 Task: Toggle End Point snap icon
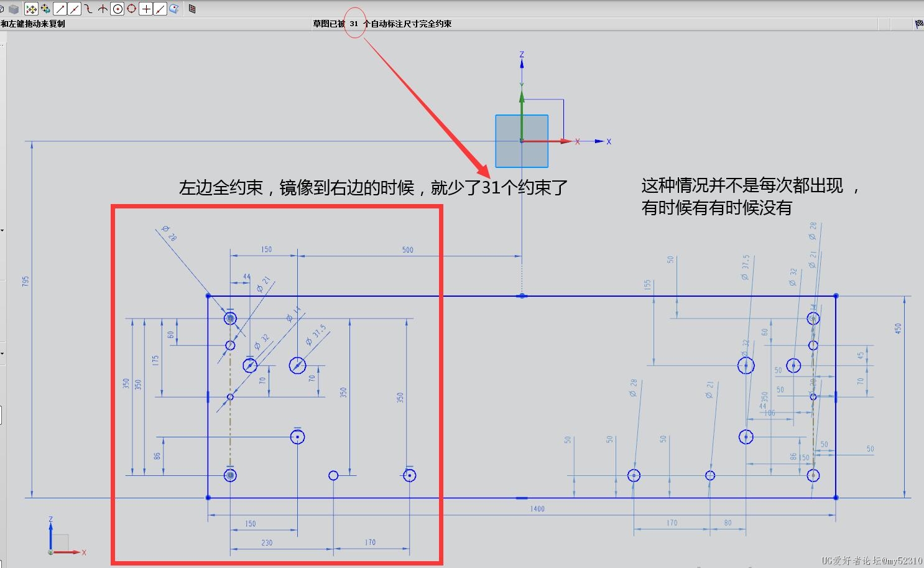(60, 9)
